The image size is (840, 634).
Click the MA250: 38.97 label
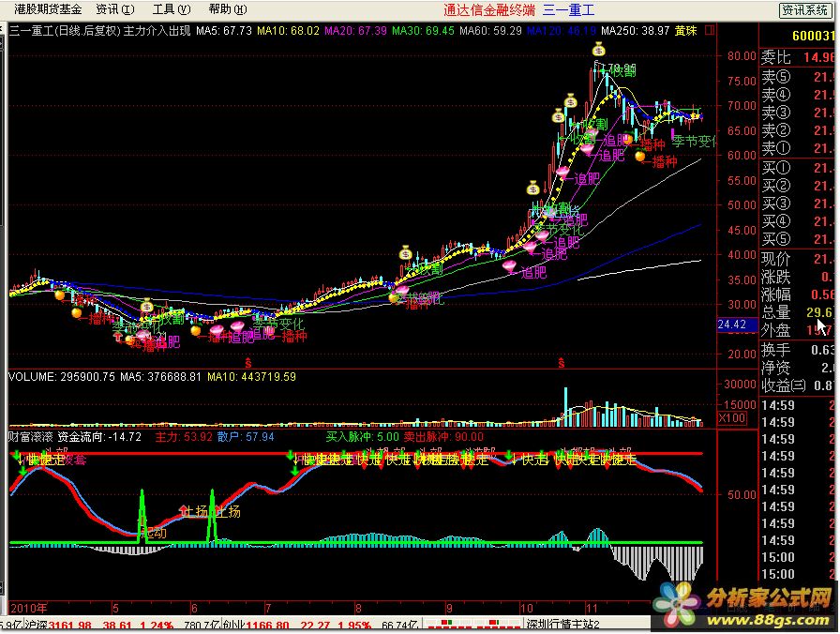tap(635, 31)
